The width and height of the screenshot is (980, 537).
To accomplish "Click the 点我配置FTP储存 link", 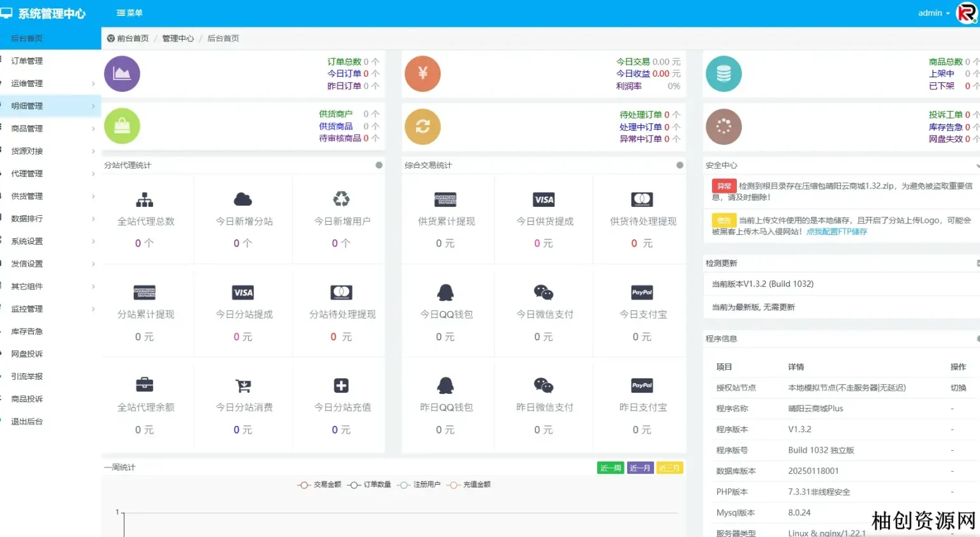I will pos(836,232).
